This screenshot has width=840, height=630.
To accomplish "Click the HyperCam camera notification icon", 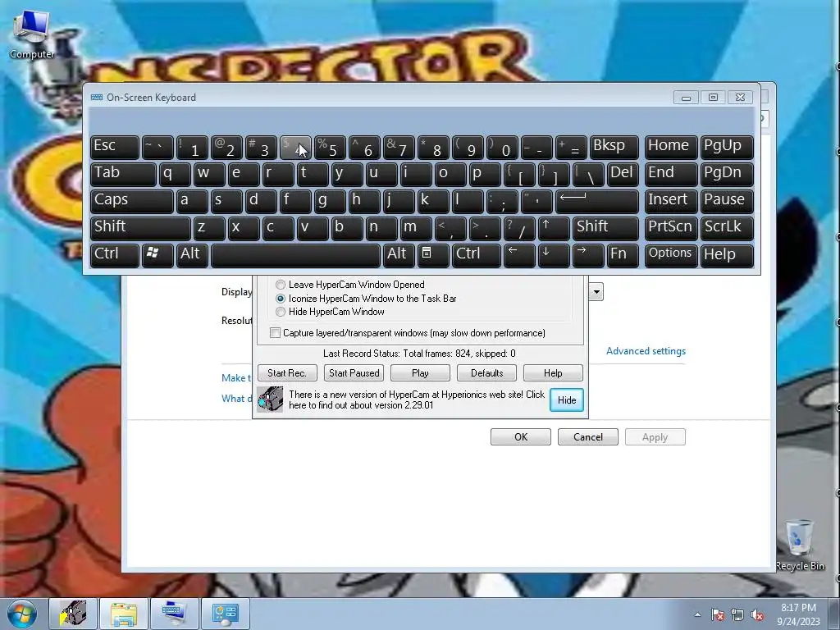I will pos(270,399).
